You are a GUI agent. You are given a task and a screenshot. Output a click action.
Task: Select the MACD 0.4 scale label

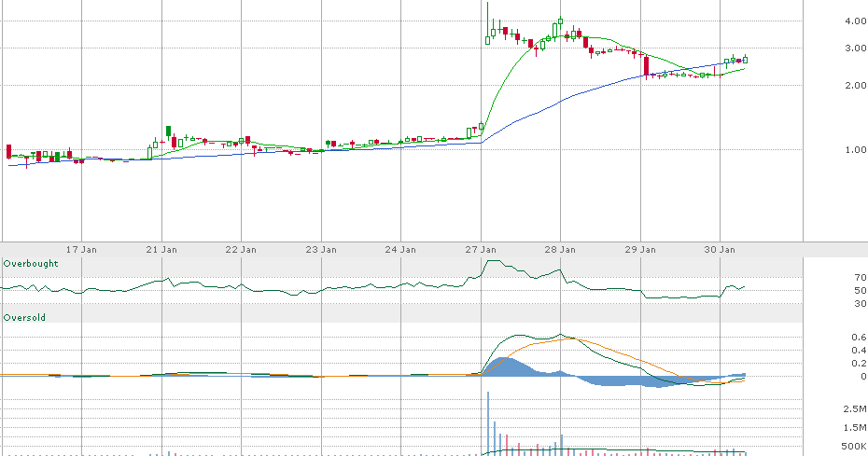[x=860, y=351]
